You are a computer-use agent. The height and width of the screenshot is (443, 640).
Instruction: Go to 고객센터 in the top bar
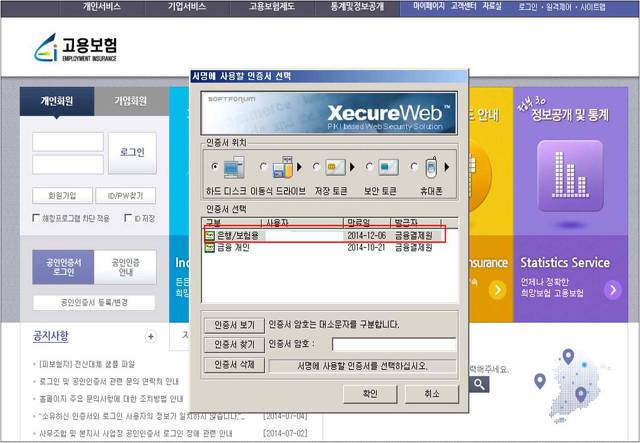[464, 7]
